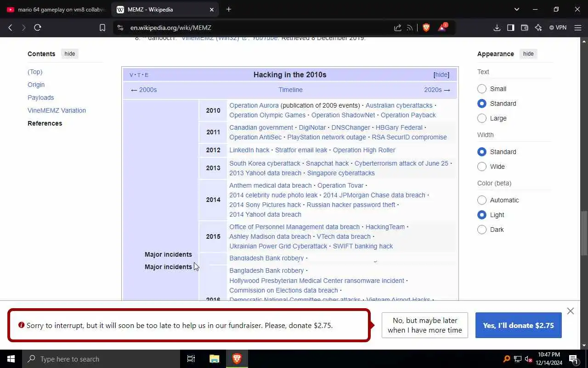Dismiss the fundraiser banner with X

(x=571, y=311)
